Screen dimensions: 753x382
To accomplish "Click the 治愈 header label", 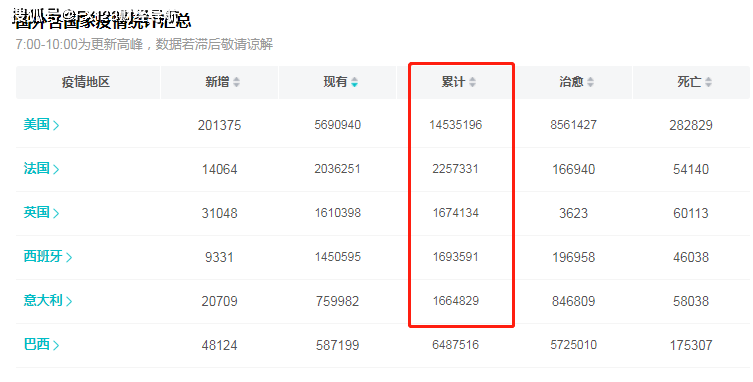I will click(x=571, y=82).
